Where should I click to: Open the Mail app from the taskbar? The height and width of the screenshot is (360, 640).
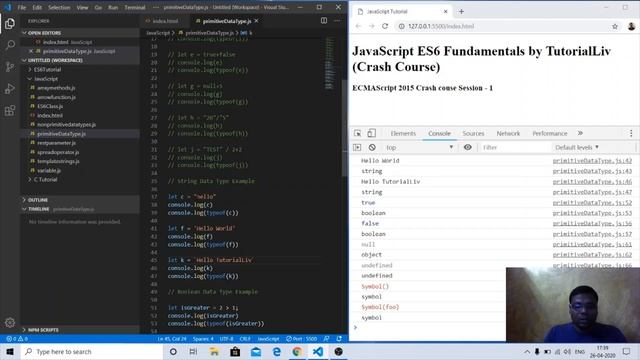[x=256, y=351]
